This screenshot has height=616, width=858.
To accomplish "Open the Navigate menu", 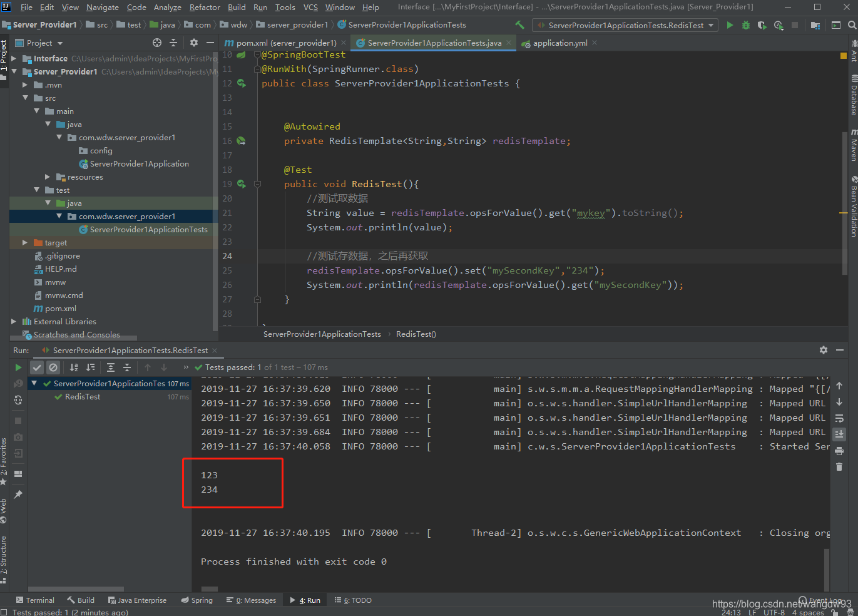I will 103,7.
